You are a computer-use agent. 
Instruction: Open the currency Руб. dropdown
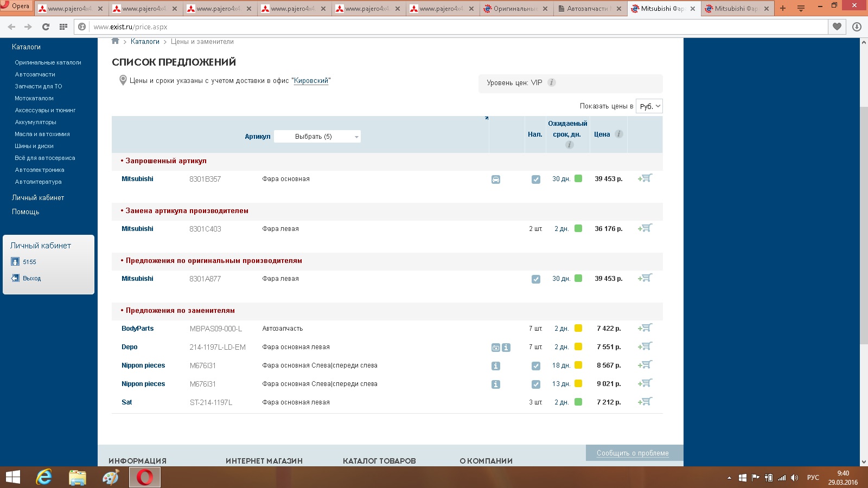click(649, 106)
